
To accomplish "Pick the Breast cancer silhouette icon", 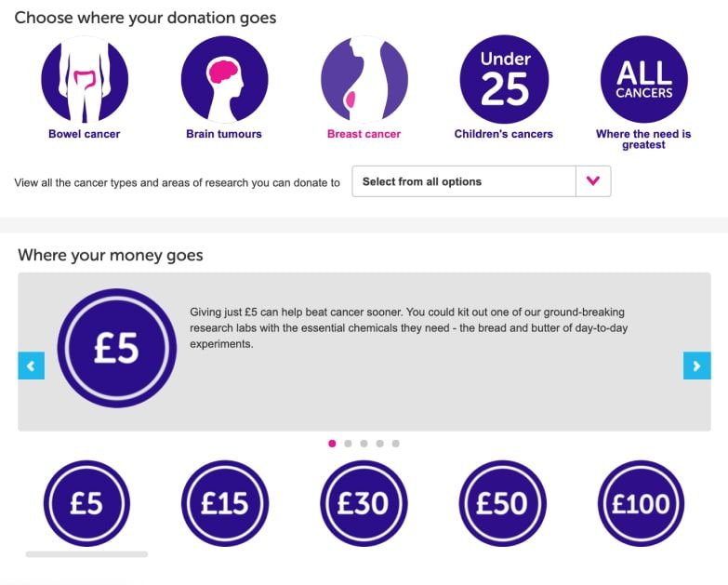I will point(364,79).
